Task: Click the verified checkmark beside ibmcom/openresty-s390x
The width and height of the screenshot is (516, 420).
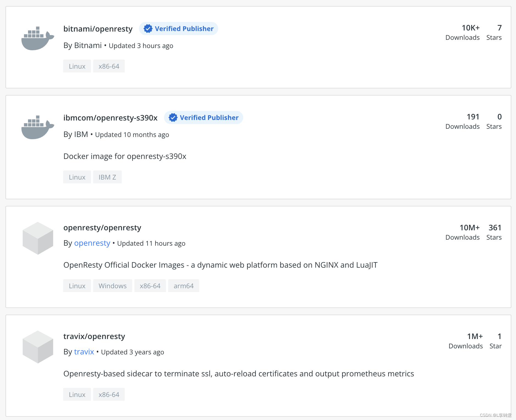Action: (173, 117)
